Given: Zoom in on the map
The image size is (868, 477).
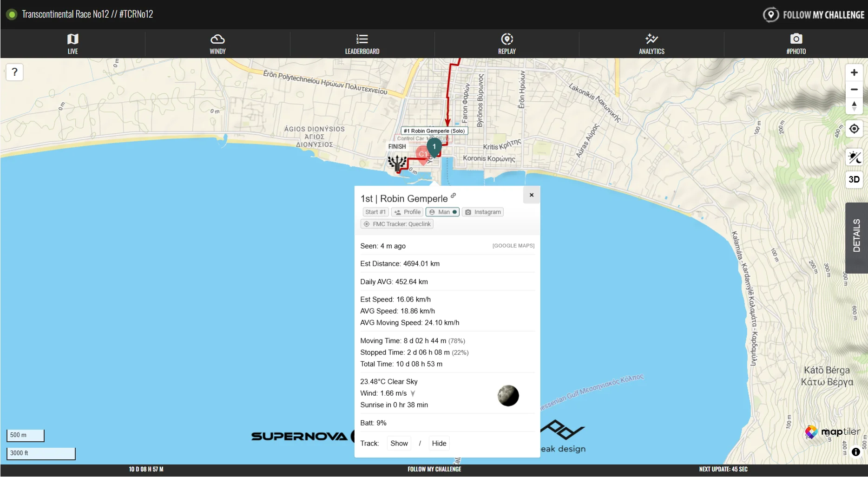Looking at the screenshot, I should pyautogui.click(x=854, y=72).
